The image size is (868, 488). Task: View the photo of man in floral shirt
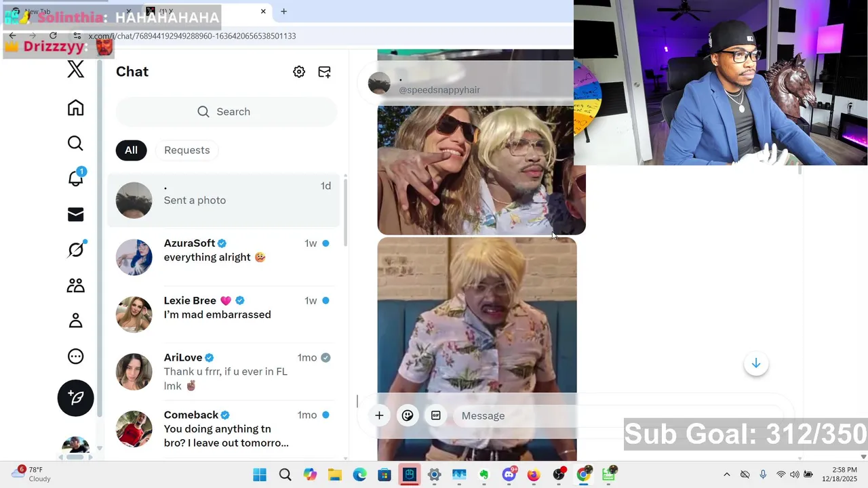coord(477,349)
